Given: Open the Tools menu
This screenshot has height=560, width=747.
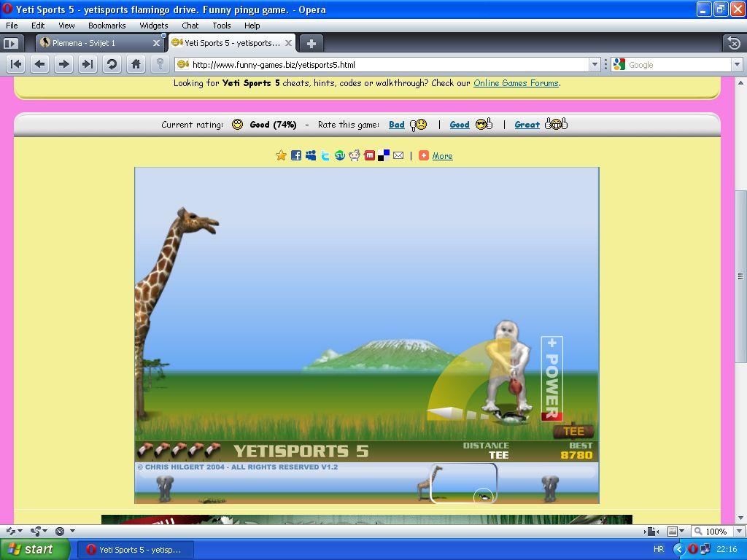Looking at the screenshot, I should pos(222,26).
